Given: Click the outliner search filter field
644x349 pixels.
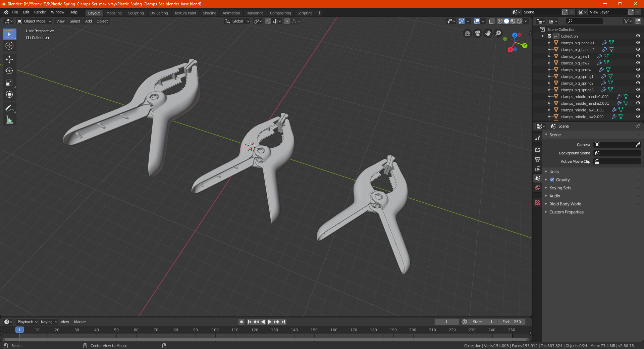Looking at the screenshot, I should [x=584, y=21].
